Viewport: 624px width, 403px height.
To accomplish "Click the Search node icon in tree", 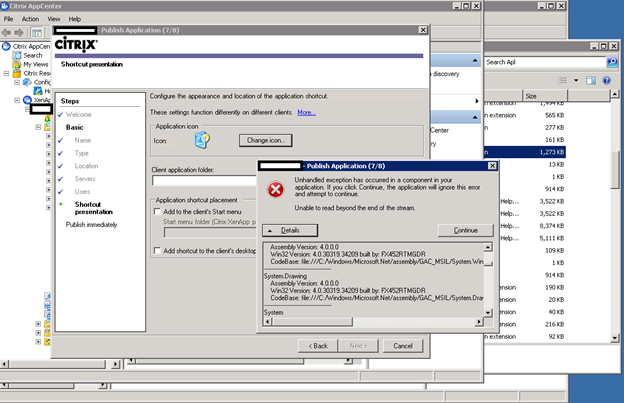I will pyautogui.click(x=17, y=55).
